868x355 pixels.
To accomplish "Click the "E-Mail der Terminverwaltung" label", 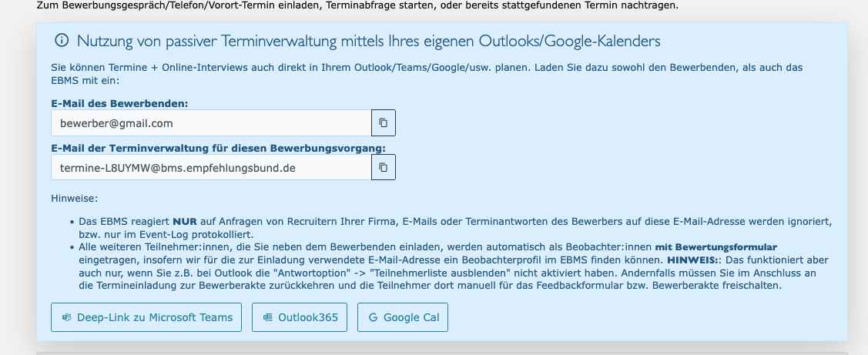I will coord(218,147).
